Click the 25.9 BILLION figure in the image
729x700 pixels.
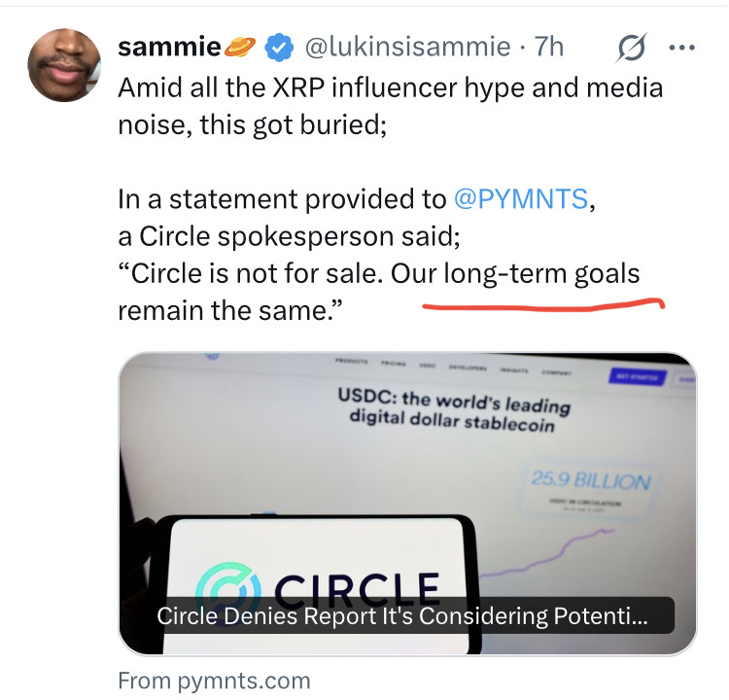(590, 480)
